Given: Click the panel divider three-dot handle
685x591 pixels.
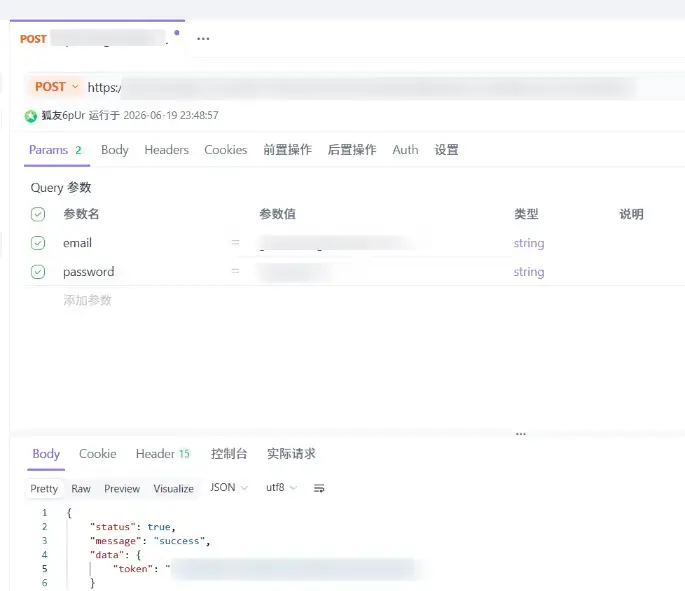Looking at the screenshot, I should point(521,434).
